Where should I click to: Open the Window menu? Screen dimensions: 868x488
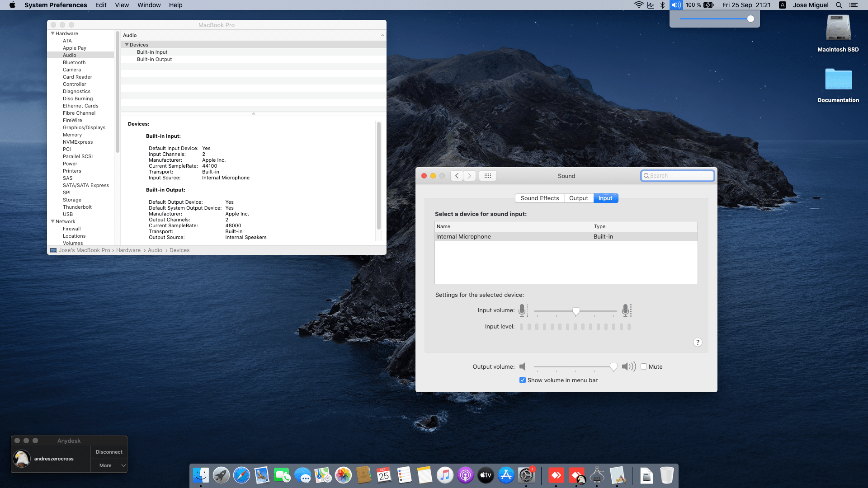tap(149, 5)
